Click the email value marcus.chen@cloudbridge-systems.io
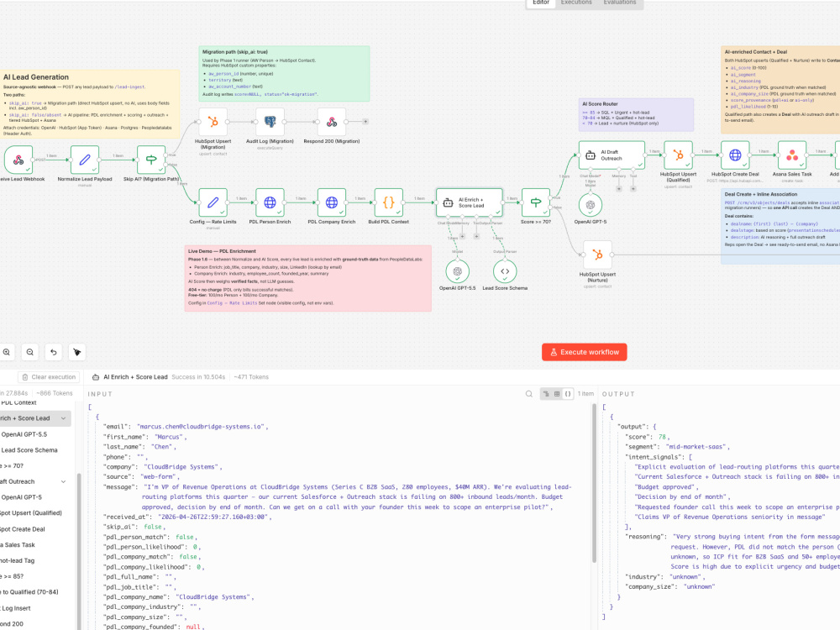 (x=201, y=427)
